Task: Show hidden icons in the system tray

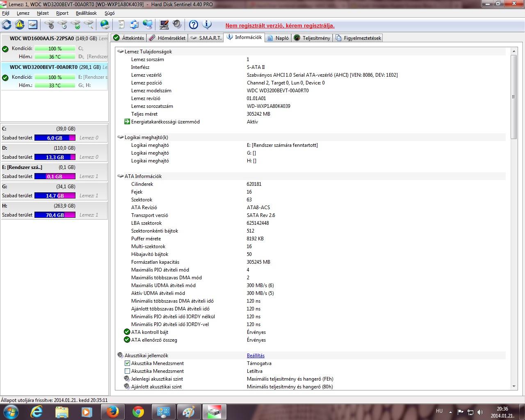Action: point(451,412)
